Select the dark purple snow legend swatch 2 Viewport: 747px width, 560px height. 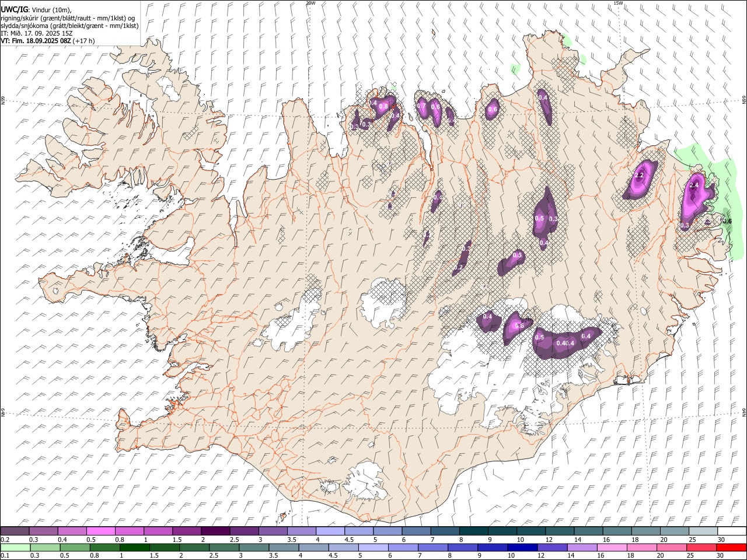pos(215,531)
